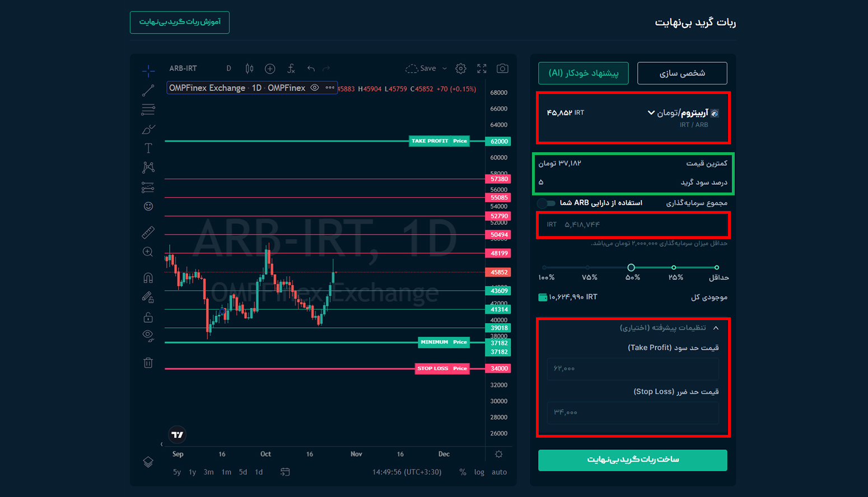This screenshot has width=868, height=497.
Task: Select the trend line drawing tool
Action: coord(148,90)
